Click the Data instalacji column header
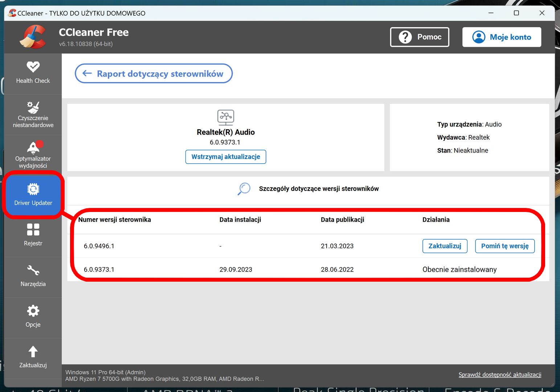The height and width of the screenshot is (392, 560). (x=240, y=220)
